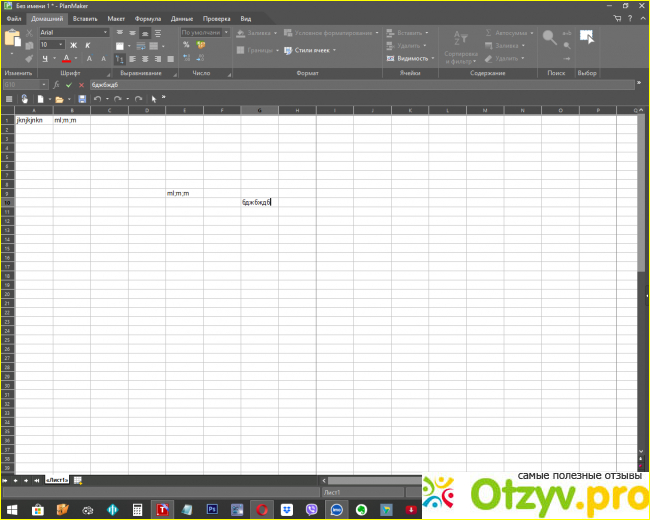Screen dimensions: 650x520
Task: Click the Paste clipboard icon
Action: pos(13,39)
